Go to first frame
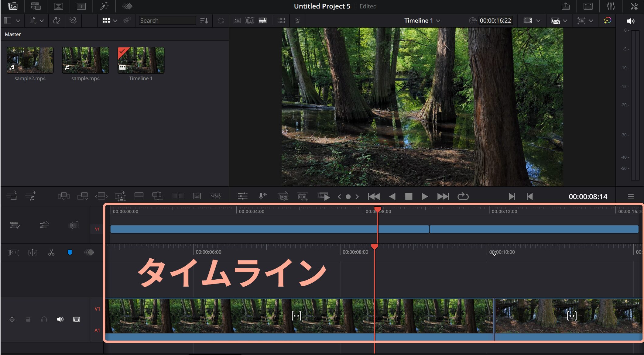 tap(374, 197)
